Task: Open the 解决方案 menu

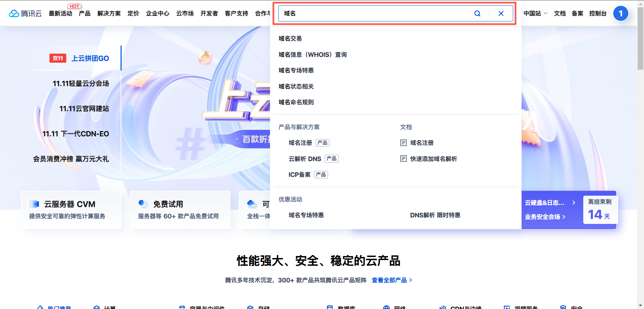Action: pyautogui.click(x=109, y=13)
